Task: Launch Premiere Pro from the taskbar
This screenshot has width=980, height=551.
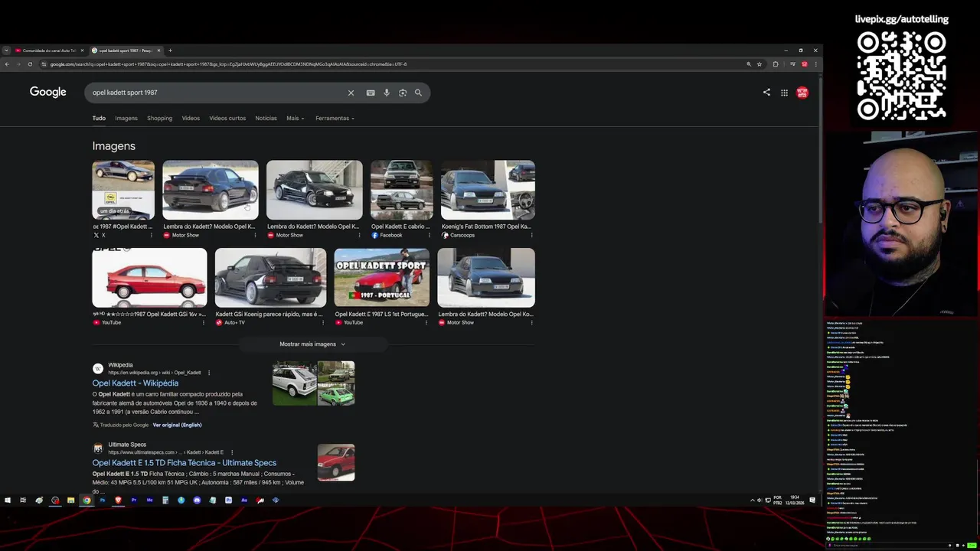Action: (134, 500)
